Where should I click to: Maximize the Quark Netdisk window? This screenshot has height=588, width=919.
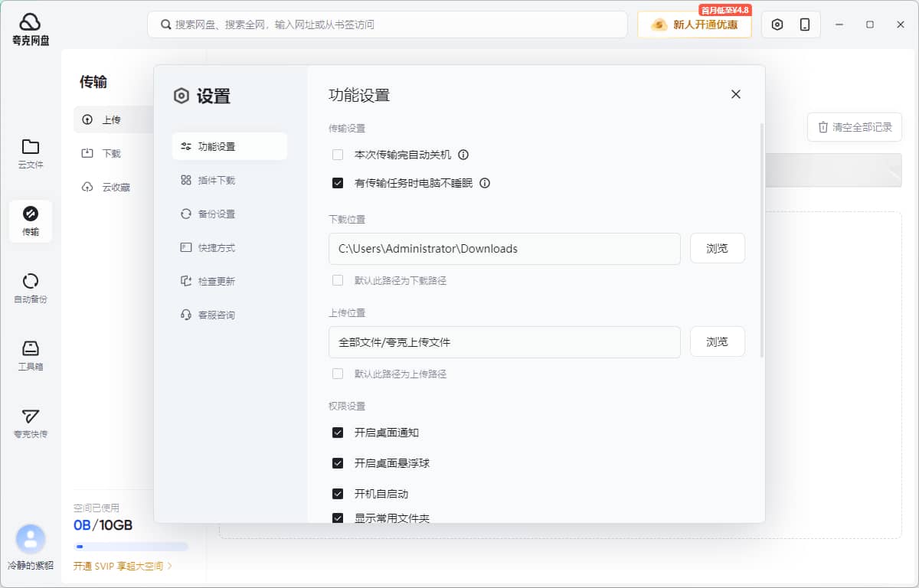[x=870, y=24]
